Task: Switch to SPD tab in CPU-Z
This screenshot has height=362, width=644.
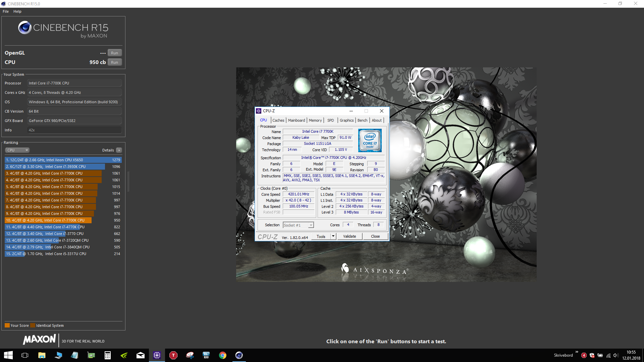Action: point(331,120)
